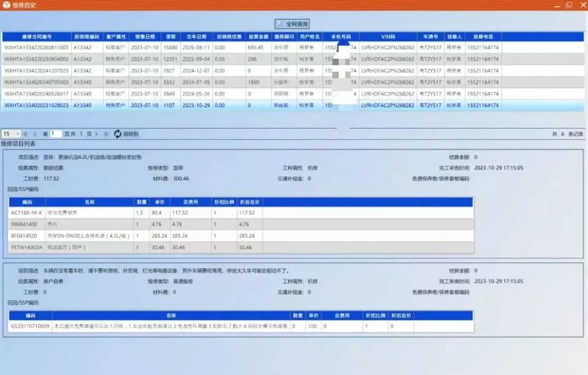Go to next page with single-right arrow
588x375 pixels.
(x=97, y=134)
